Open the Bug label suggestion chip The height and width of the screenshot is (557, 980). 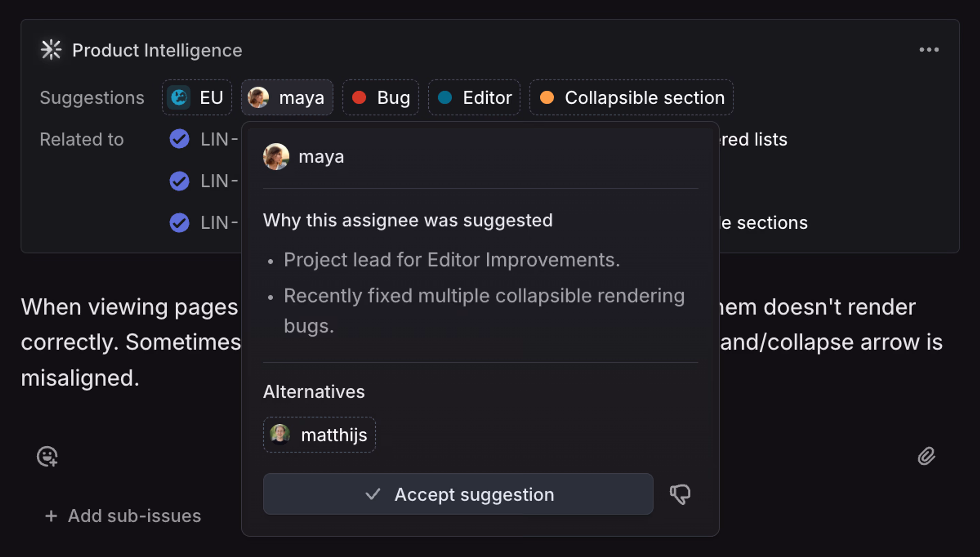(x=381, y=98)
